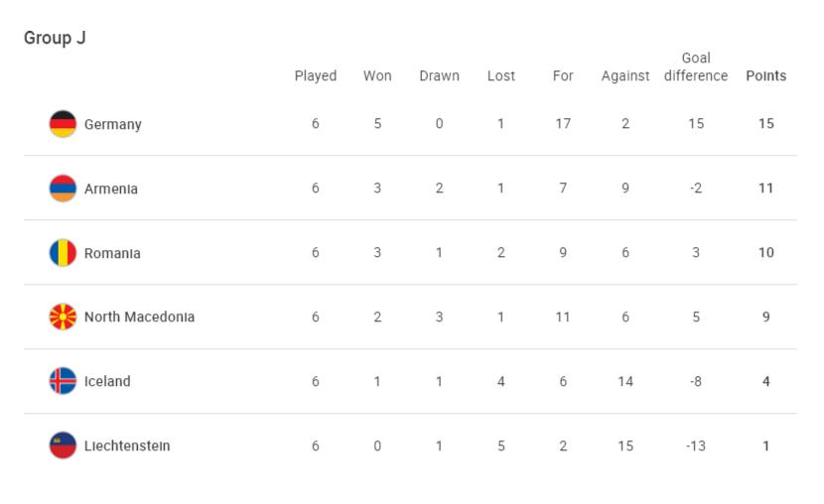Select Germany's points value 15
Screen dimensions: 824x504
coord(766,124)
